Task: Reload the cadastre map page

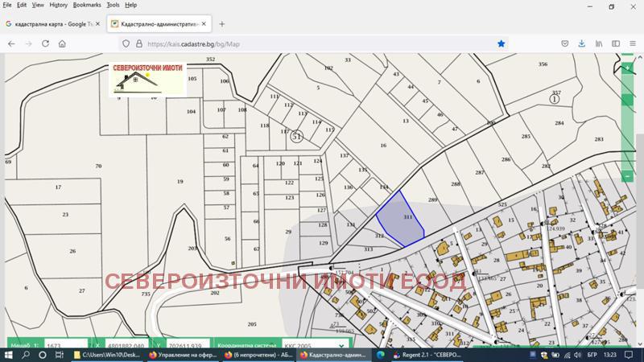Action: pyautogui.click(x=47, y=43)
